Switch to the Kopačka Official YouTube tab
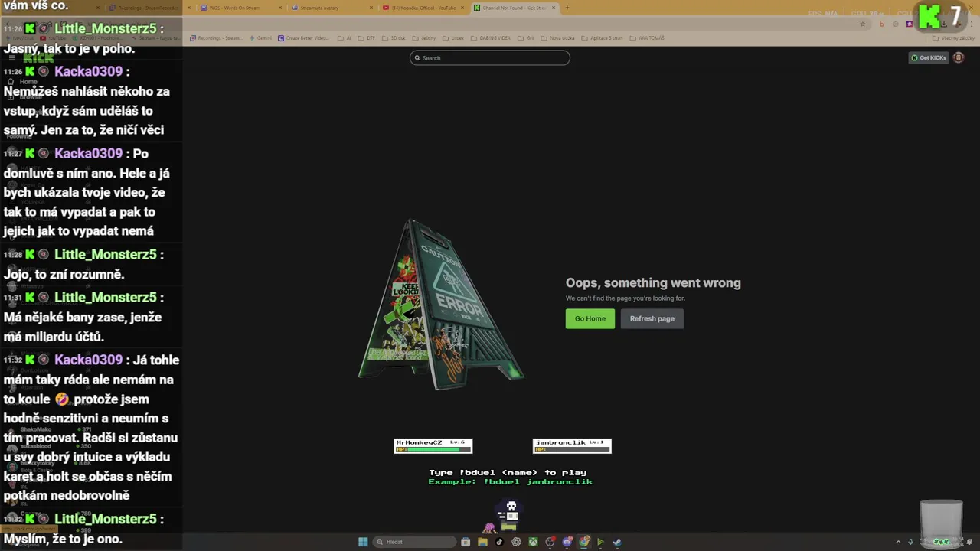The height and width of the screenshot is (551, 980). click(424, 8)
